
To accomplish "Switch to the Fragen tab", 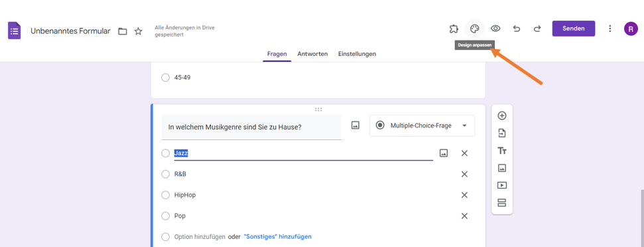I will coord(277,54).
